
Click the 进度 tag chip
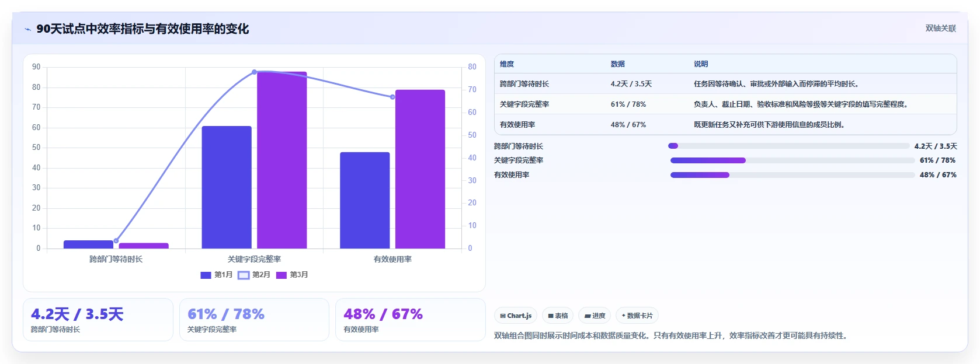[595, 316]
